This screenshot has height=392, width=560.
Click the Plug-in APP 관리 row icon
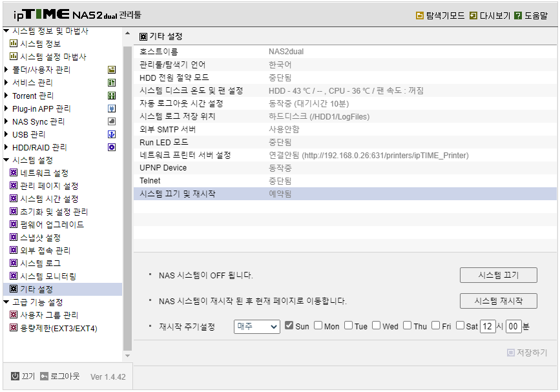(x=112, y=108)
